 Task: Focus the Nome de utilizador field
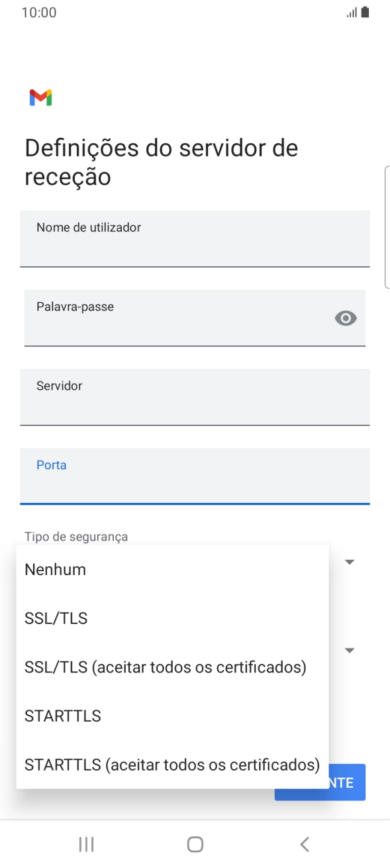[x=195, y=239]
